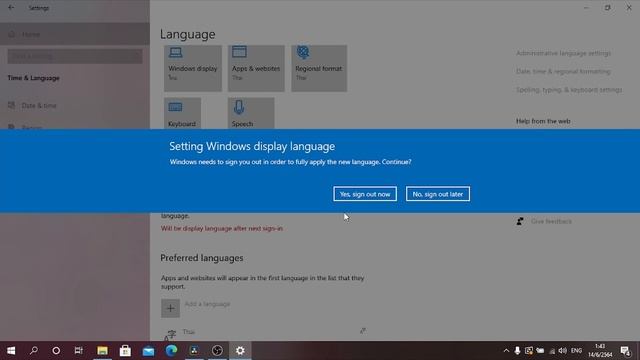Focus the Find a setting search box

tap(75, 56)
